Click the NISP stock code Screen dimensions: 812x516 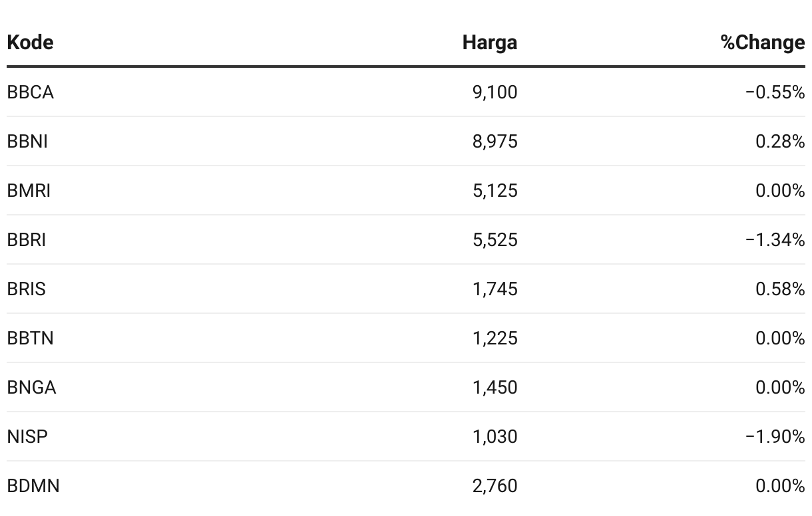pyautogui.click(x=27, y=437)
